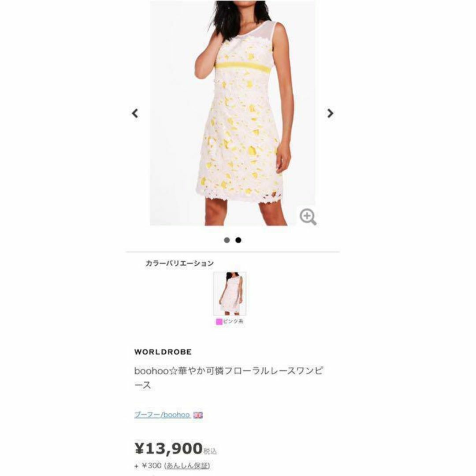Click the product title フローラルレースワンピース
The height and width of the screenshot is (476, 476).
point(228,378)
